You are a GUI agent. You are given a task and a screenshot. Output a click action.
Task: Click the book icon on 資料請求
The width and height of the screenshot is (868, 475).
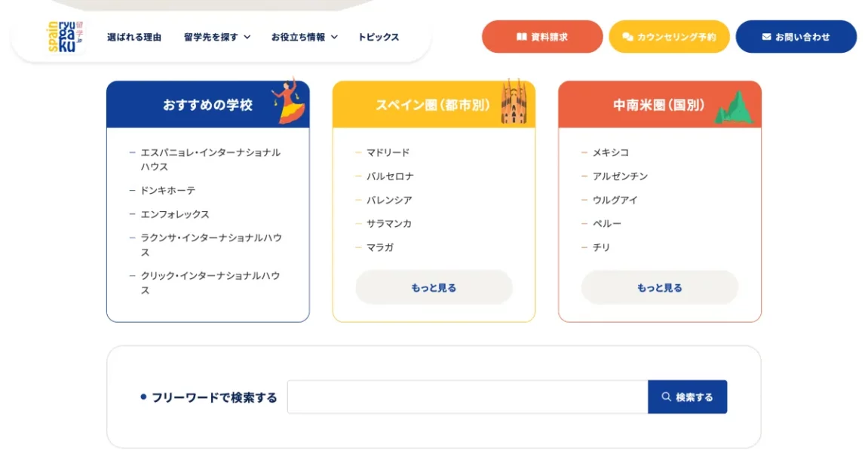[x=521, y=37]
